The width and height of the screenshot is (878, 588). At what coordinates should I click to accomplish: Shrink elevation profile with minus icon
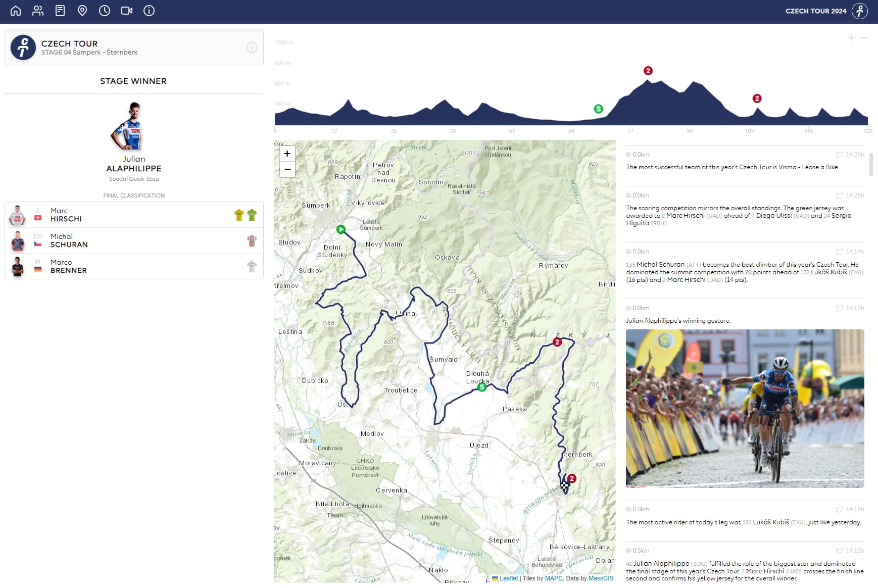[x=864, y=38]
